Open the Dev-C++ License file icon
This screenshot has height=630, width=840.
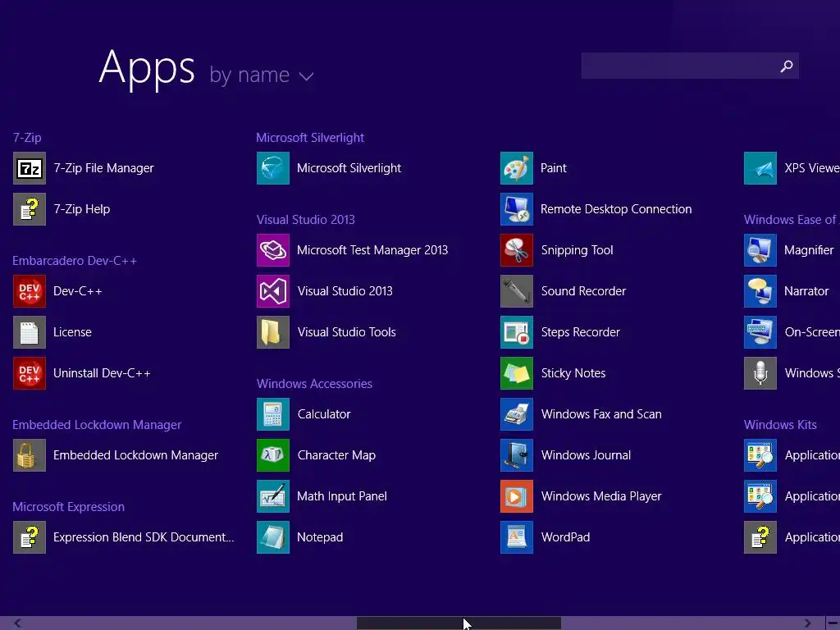(30, 332)
